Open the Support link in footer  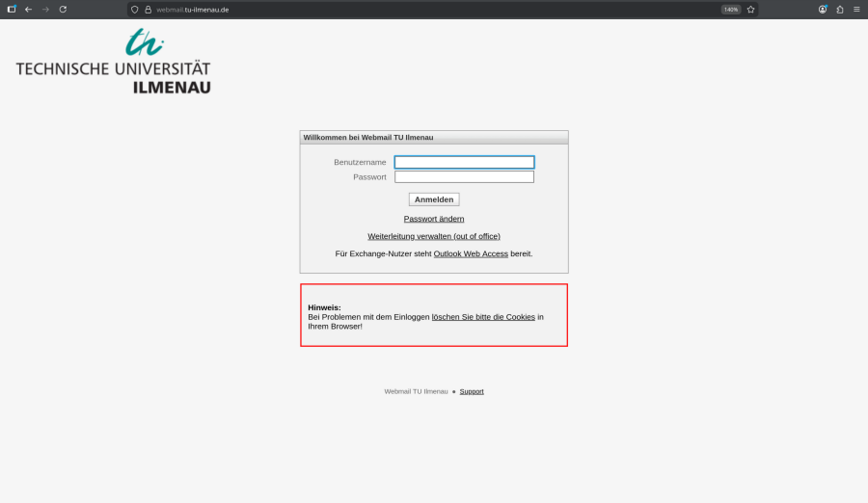pos(472,391)
